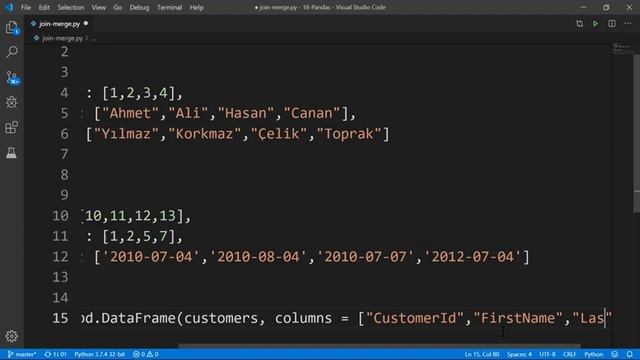Close the unsaved join-merge.py tab dot
Image resolution: width=640 pixels, height=360 pixels.
click(86, 24)
